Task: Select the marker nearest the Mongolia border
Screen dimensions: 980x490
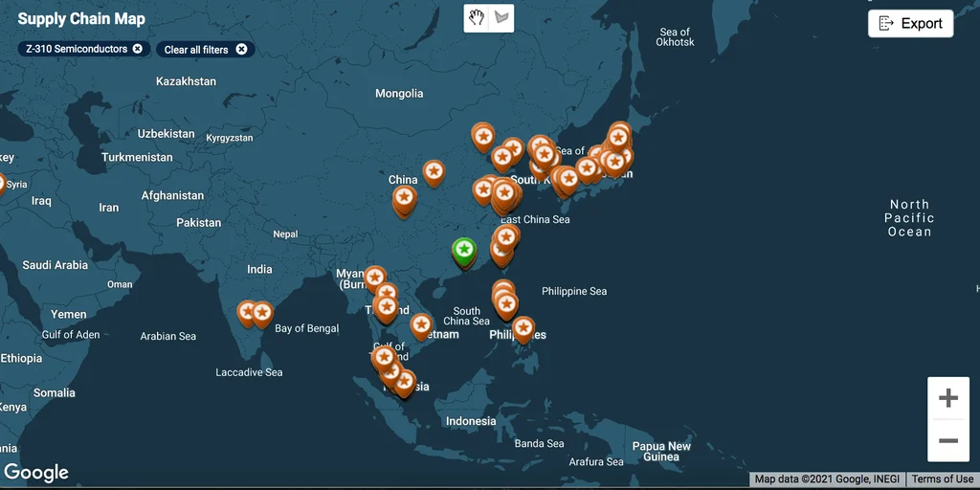Action: tap(482, 138)
